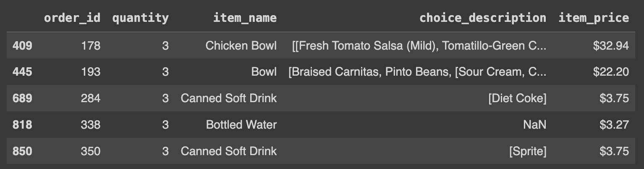Select the Braised Carnitas description cell
The image size is (644, 169).
point(417,72)
